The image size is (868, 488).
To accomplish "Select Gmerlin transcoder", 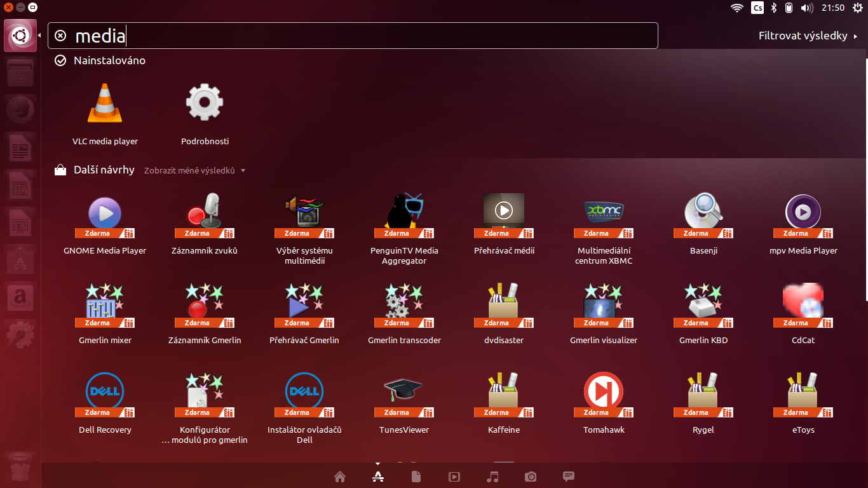I will [404, 314].
